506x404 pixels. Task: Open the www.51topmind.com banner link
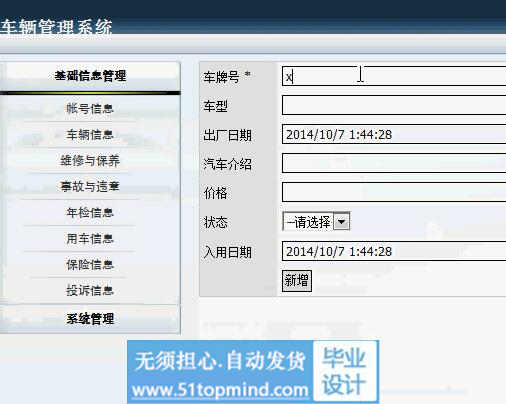(220, 390)
